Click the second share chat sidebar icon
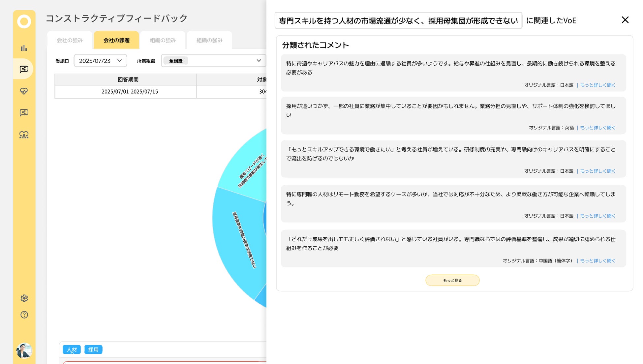 [x=24, y=113]
